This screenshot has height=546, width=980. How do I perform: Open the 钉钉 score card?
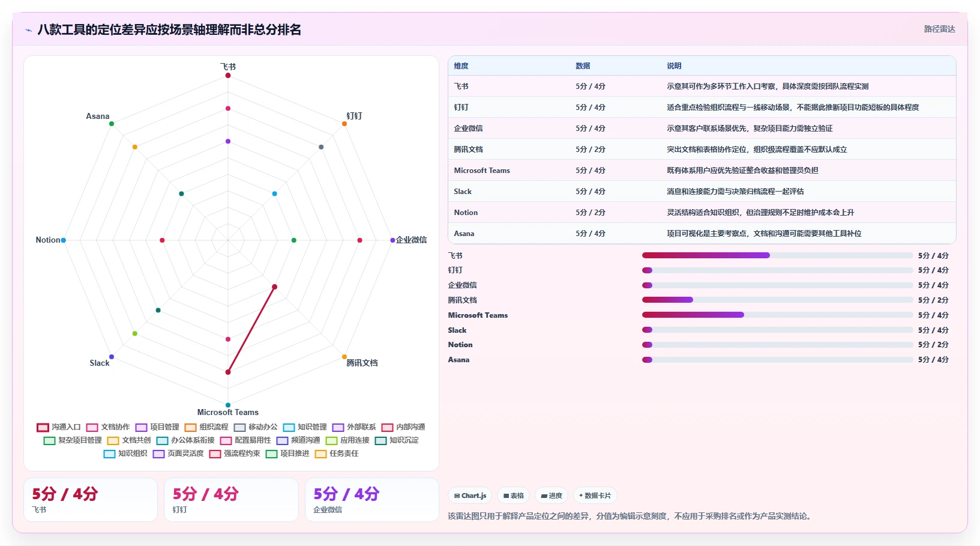(231, 500)
